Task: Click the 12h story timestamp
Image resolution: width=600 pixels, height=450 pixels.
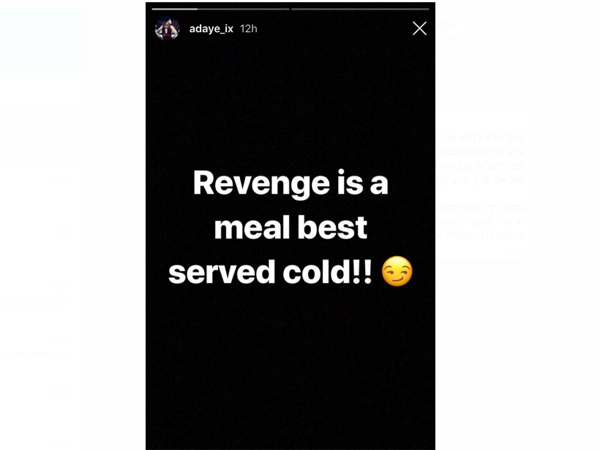Action: [248, 29]
